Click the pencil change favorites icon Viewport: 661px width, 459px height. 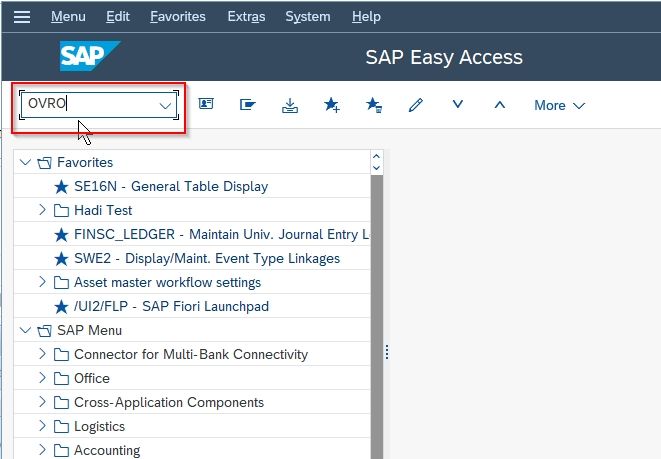click(x=416, y=105)
